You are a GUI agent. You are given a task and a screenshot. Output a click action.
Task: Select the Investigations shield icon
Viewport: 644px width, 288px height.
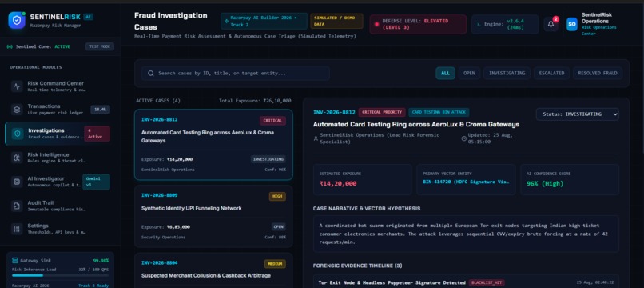pos(18,134)
